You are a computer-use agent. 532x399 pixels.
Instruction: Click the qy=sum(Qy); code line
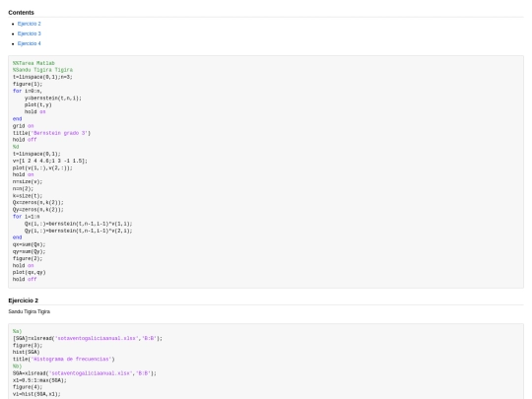tap(29, 252)
